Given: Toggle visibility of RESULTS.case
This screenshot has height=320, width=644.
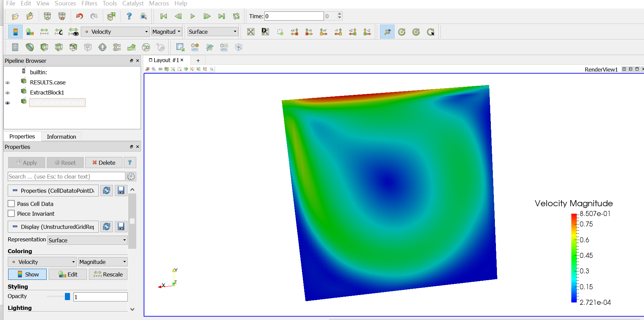Looking at the screenshot, I should 7,83.
